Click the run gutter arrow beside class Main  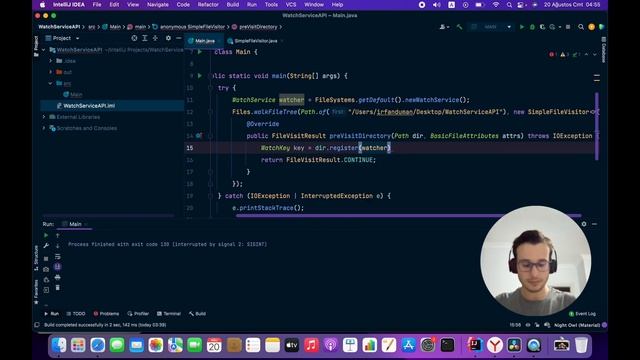[200, 52]
